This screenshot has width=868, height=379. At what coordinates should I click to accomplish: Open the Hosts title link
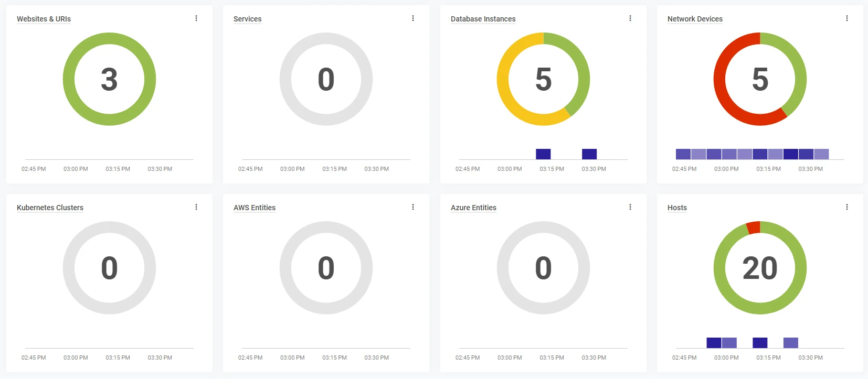pos(677,208)
